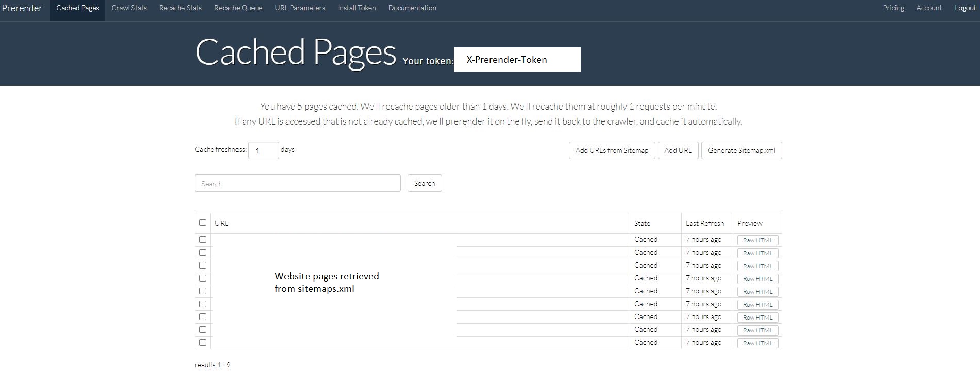
Task: Open Raw HTML for seventh row
Action: (x=757, y=318)
